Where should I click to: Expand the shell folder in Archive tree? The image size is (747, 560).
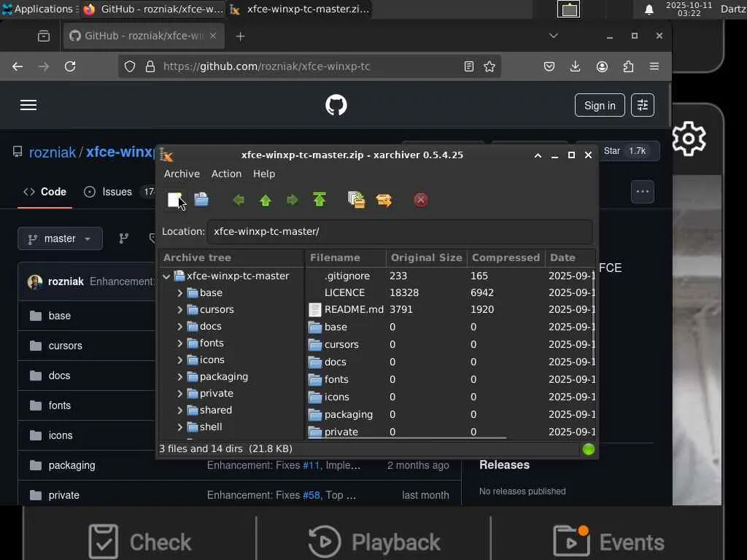tap(179, 427)
